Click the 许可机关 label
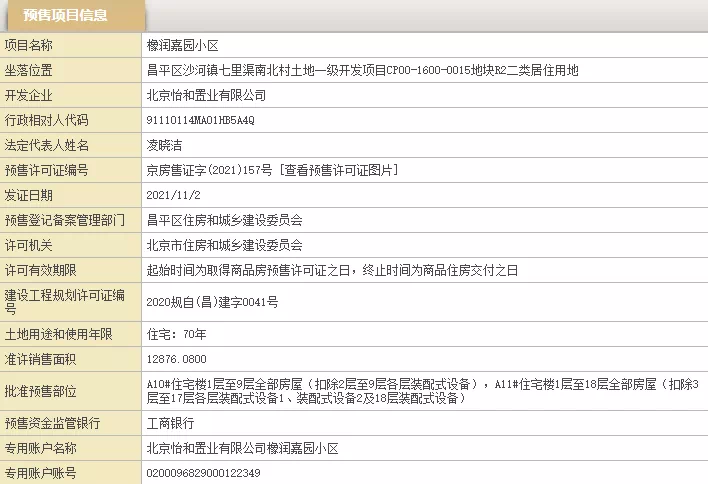 click(x=28, y=245)
